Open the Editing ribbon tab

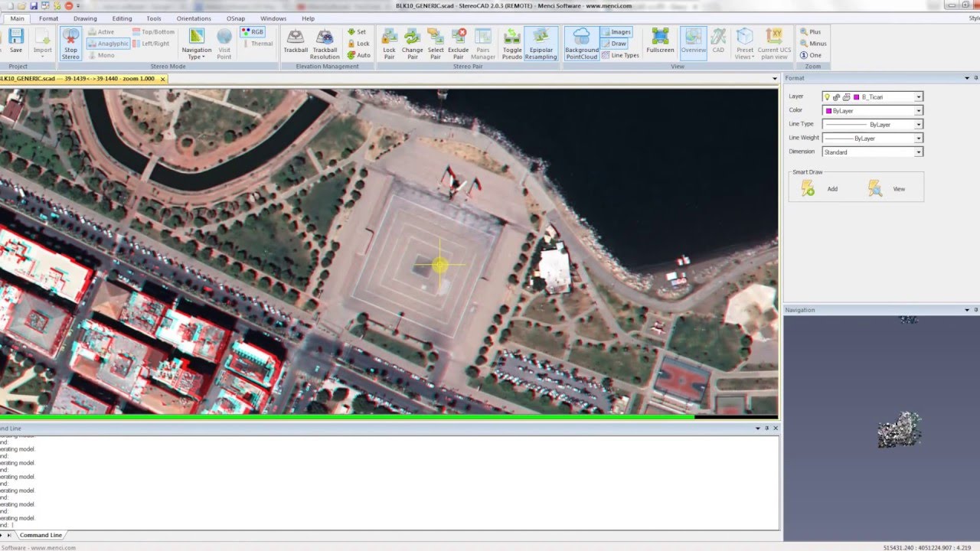point(122,18)
